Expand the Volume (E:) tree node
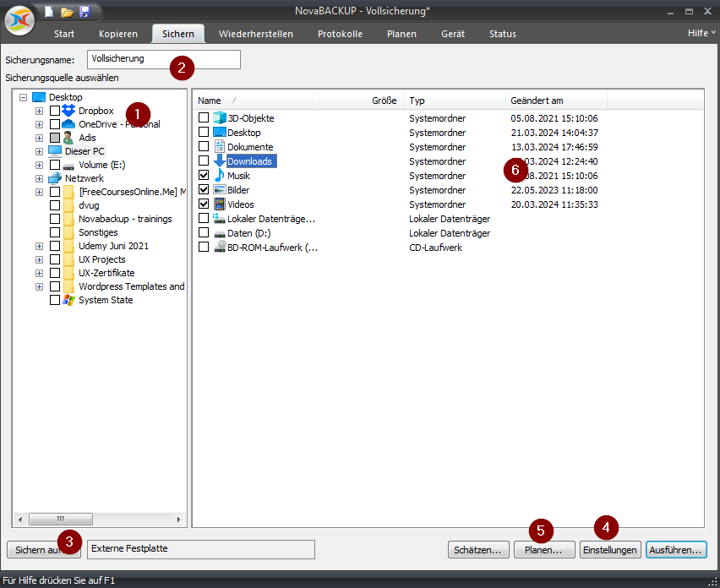 click(x=39, y=165)
